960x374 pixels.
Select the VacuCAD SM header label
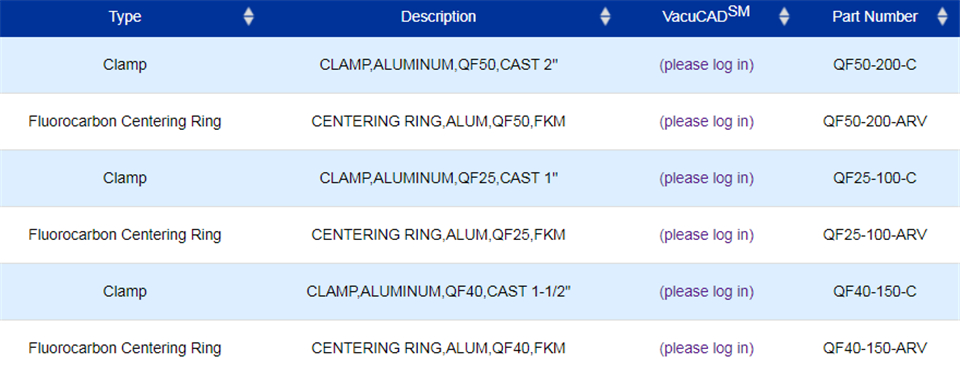(x=706, y=15)
